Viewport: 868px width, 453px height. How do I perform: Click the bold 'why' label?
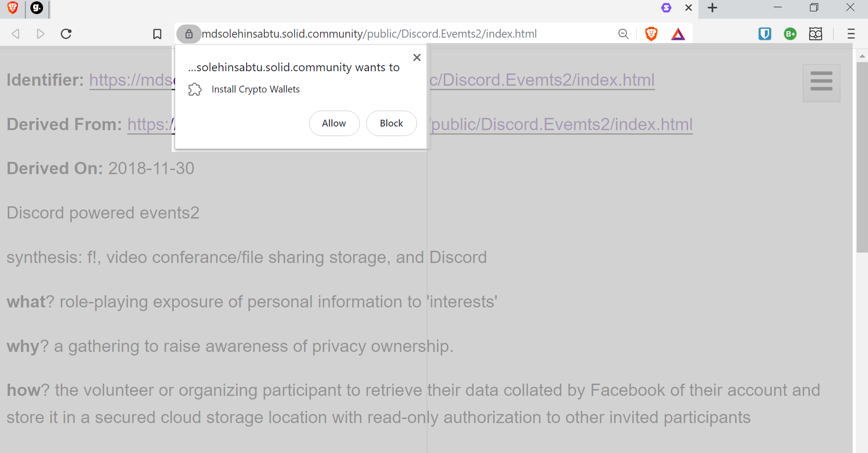23,346
